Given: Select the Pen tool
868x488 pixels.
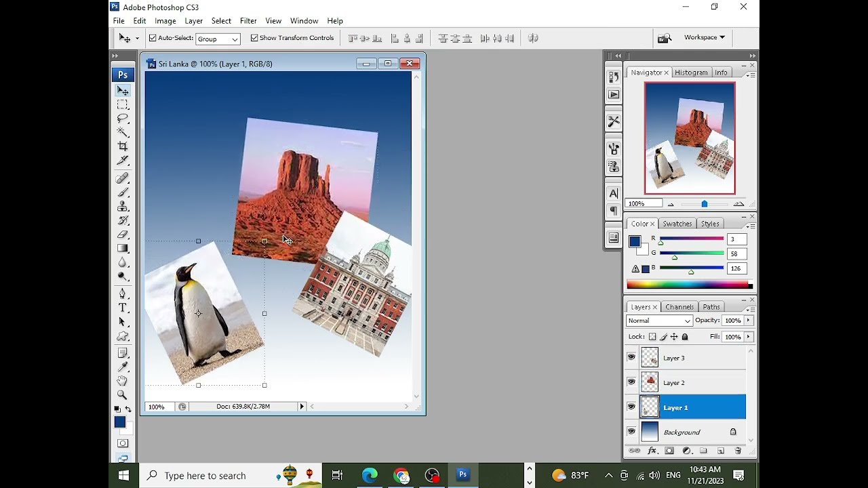Looking at the screenshot, I should point(123,294).
